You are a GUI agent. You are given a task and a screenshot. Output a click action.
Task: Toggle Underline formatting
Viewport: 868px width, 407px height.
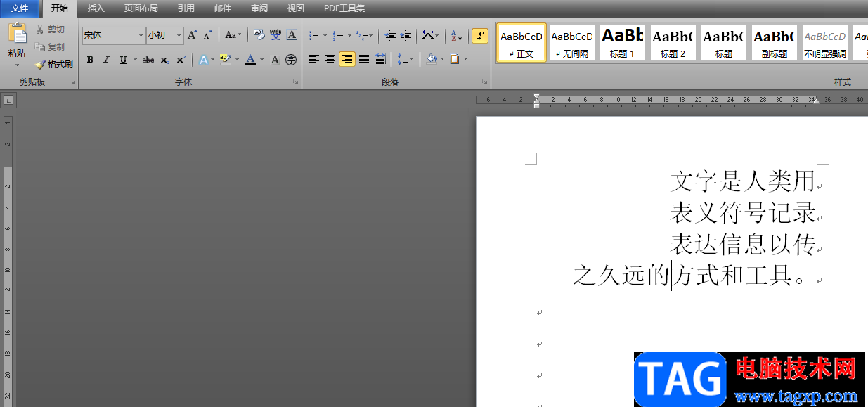coord(123,60)
